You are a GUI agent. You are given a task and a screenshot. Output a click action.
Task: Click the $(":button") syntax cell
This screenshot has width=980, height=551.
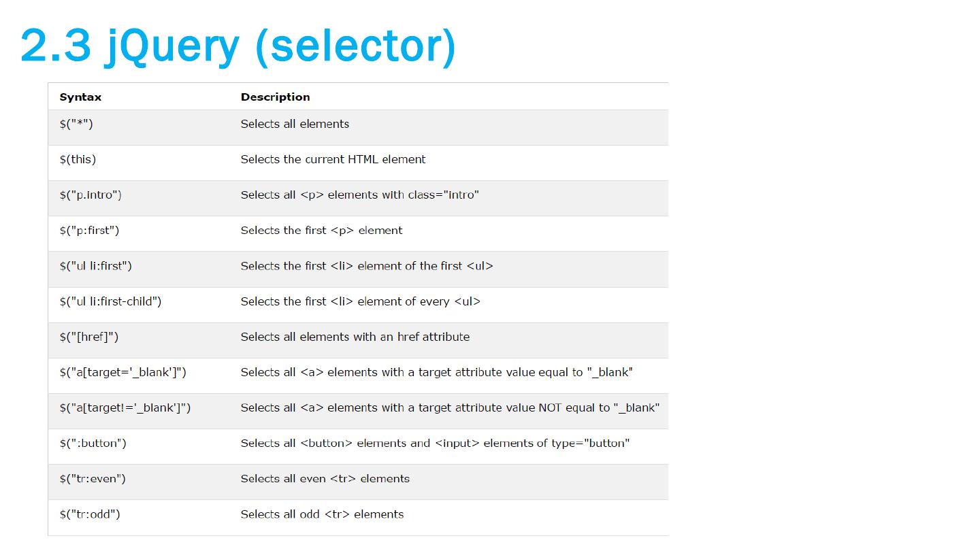(x=93, y=444)
